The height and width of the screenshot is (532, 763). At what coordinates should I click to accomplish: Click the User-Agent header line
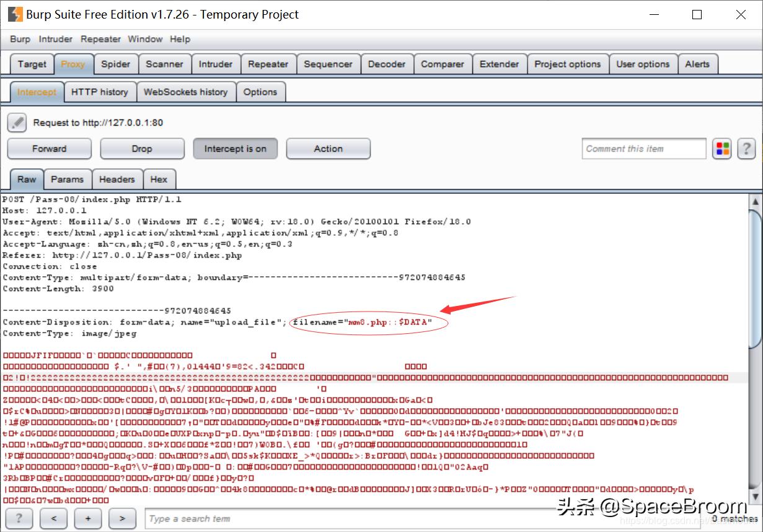click(x=237, y=222)
